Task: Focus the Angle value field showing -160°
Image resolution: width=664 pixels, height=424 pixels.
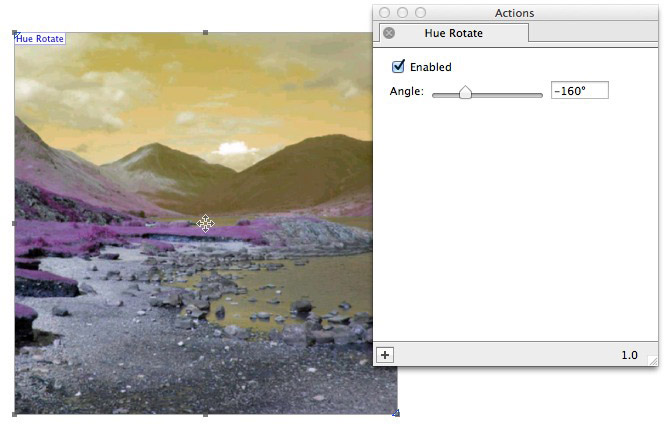Action: [580, 91]
